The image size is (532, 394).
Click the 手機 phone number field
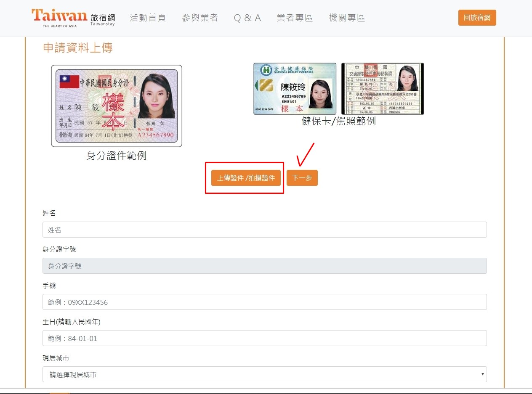click(264, 302)
